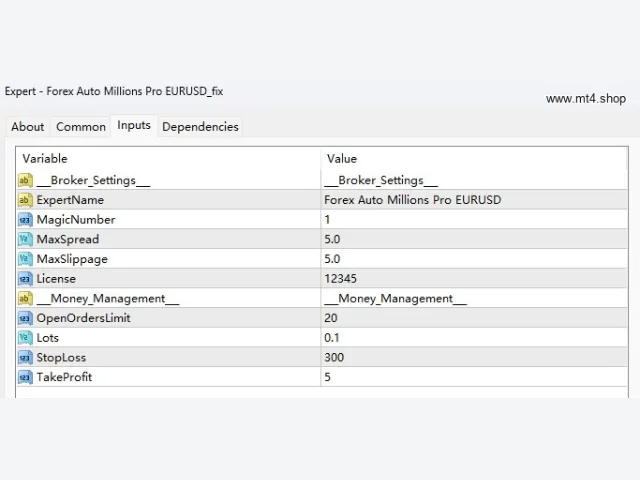Open the Dependencies tab
Image resolution: width=640 pixels, height=480 pixels.
200,127
